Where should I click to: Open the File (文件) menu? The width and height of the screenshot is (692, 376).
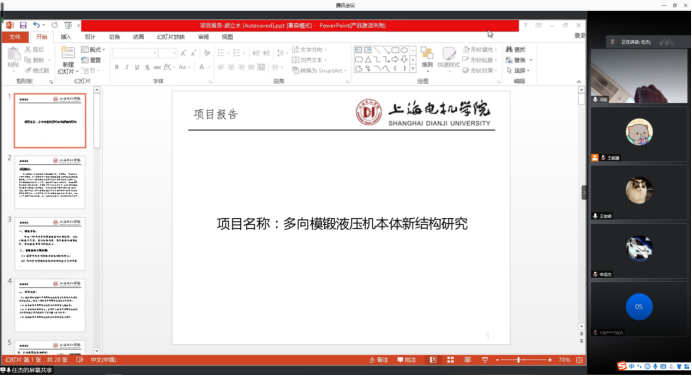click(15, 37)
